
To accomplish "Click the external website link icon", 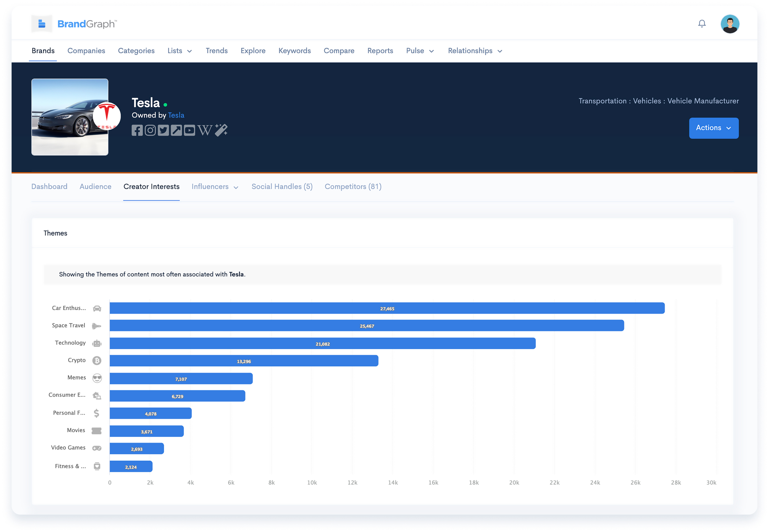I will coord(176,130).
